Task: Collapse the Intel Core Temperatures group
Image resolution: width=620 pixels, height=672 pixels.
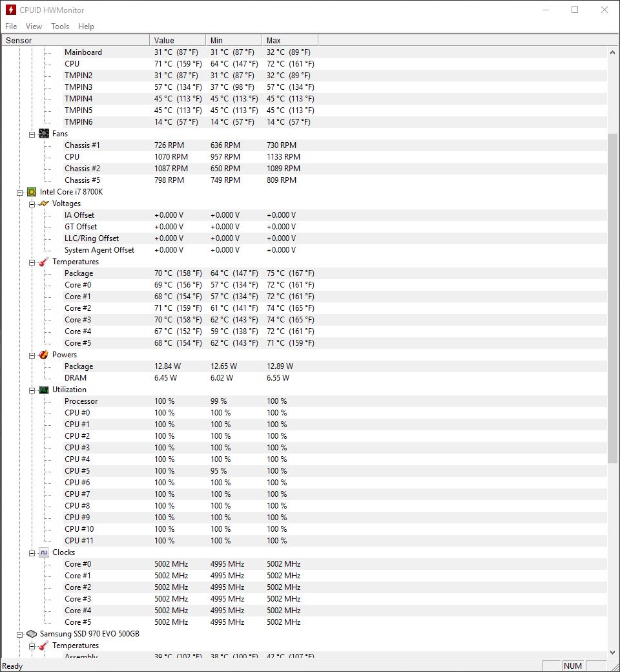Action: tap(32, 263)
